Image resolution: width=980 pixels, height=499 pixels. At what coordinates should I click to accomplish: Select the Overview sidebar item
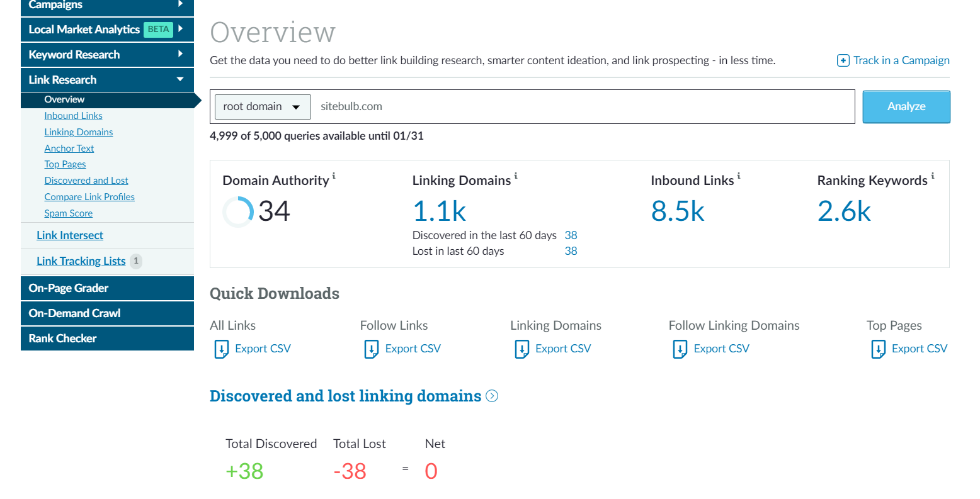(x=107, y=99)
